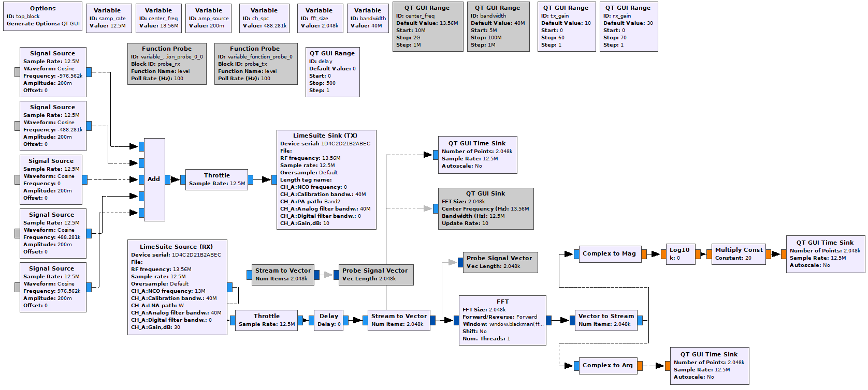Select the FFT block
868x390 pixels.
[x=502, y=321]
